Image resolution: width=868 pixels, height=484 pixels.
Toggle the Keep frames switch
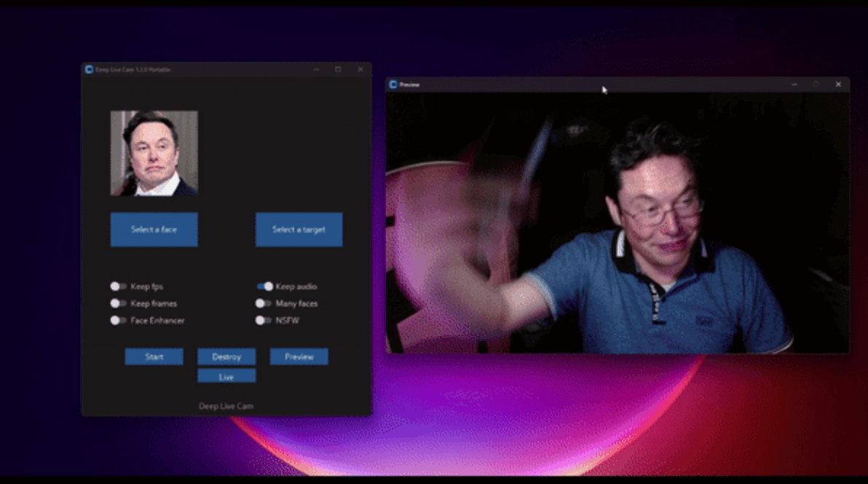pyautogui.click(x=118, y=303)
